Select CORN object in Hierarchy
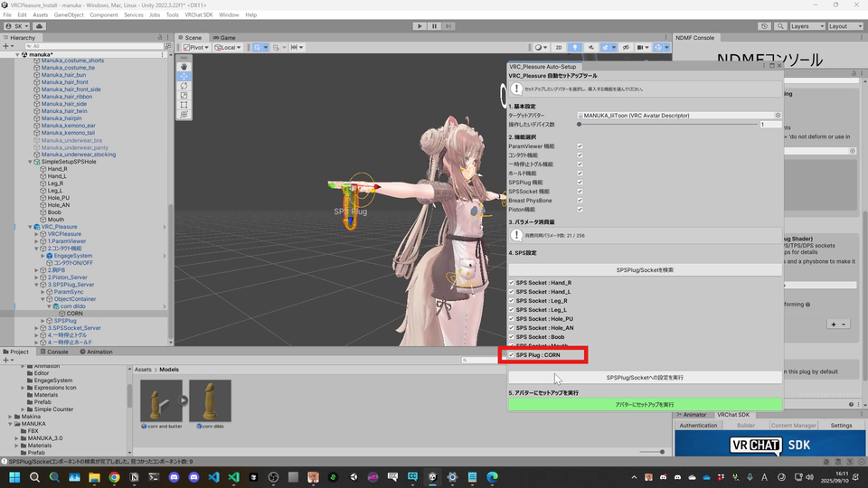Screen dimensions: 868x488 [x=75, y=314]
